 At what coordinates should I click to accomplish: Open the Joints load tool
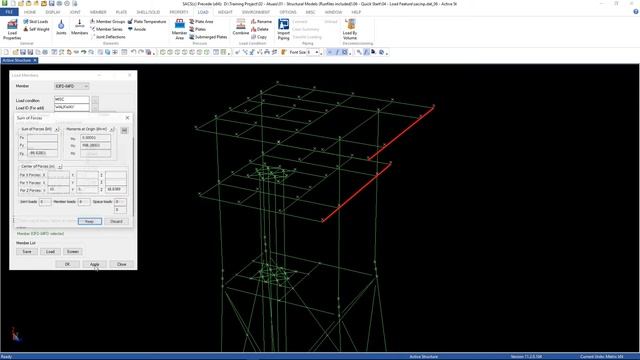pyautogui.click(x=61, y=27)
